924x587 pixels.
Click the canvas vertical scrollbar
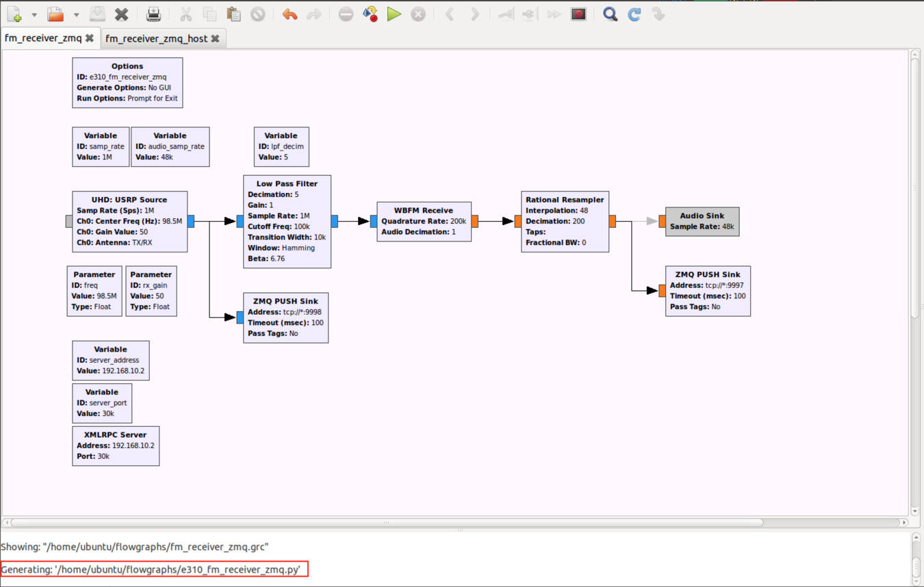click(915, 190)
